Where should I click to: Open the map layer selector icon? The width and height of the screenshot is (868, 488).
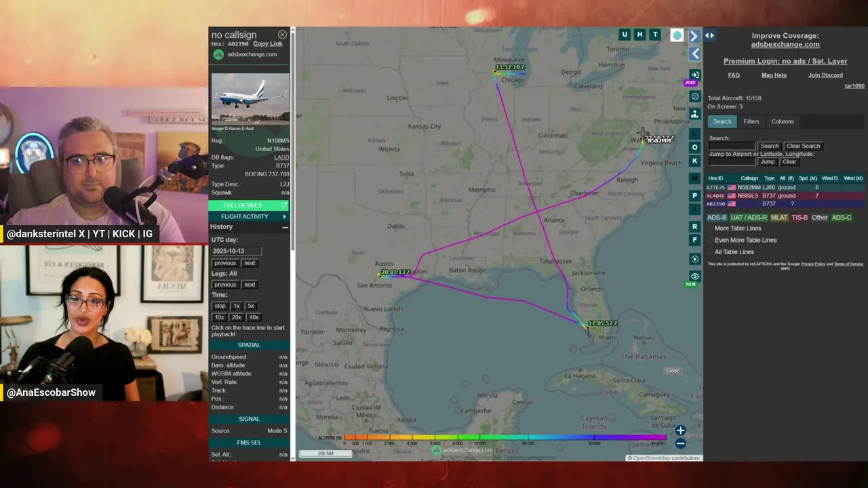pyautogui.click(x=677, y=35)
